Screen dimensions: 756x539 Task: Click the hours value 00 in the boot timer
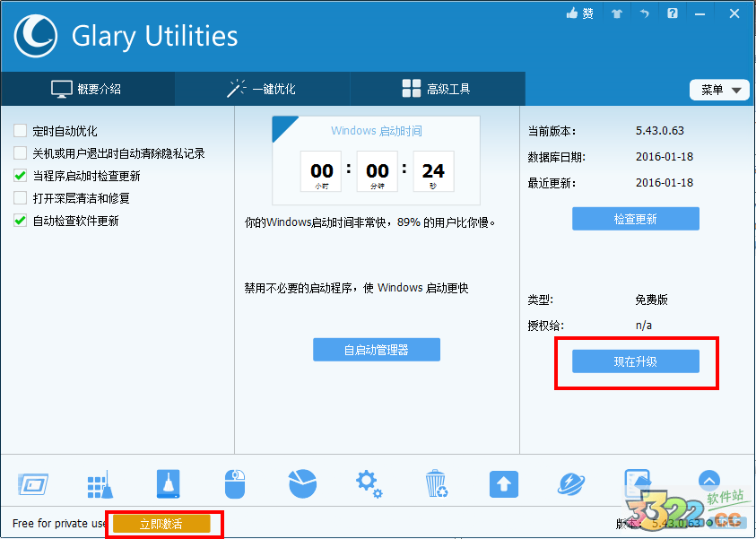321,171
